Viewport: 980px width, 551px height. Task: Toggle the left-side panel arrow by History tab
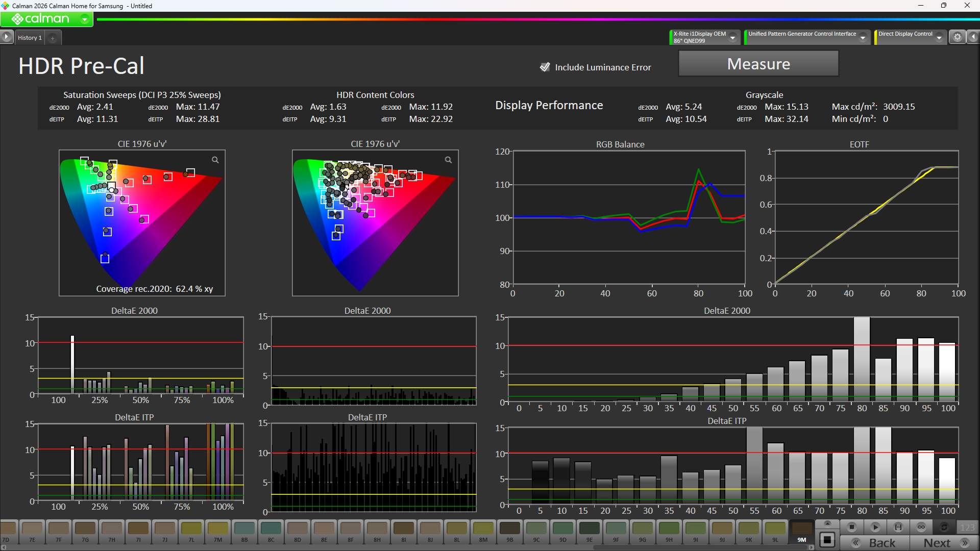(x=6, y=37)
